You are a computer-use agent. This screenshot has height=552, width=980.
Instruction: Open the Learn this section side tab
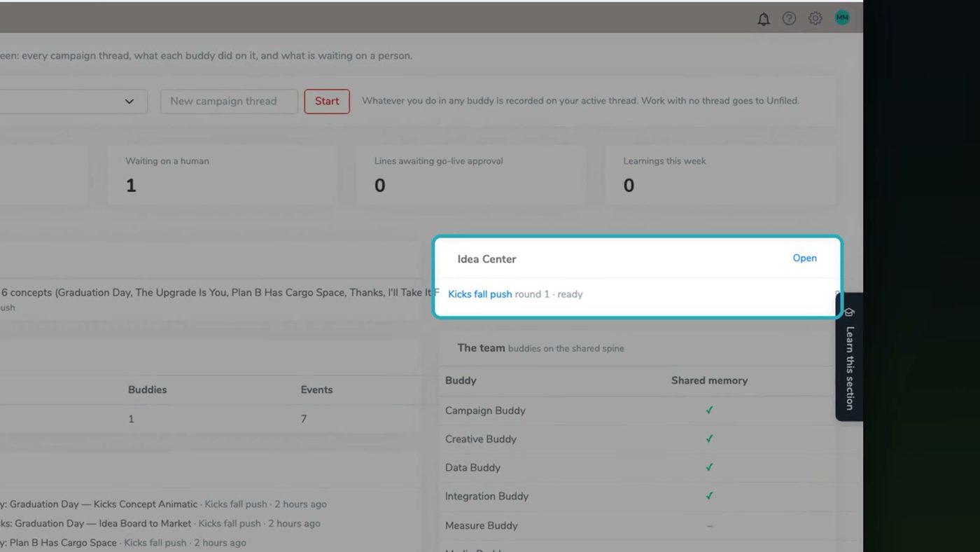(x=849, y=357)
